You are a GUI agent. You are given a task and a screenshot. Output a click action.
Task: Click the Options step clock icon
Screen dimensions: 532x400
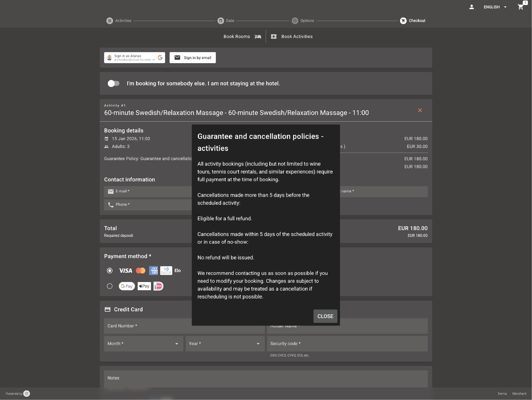(x=295, y=21)
